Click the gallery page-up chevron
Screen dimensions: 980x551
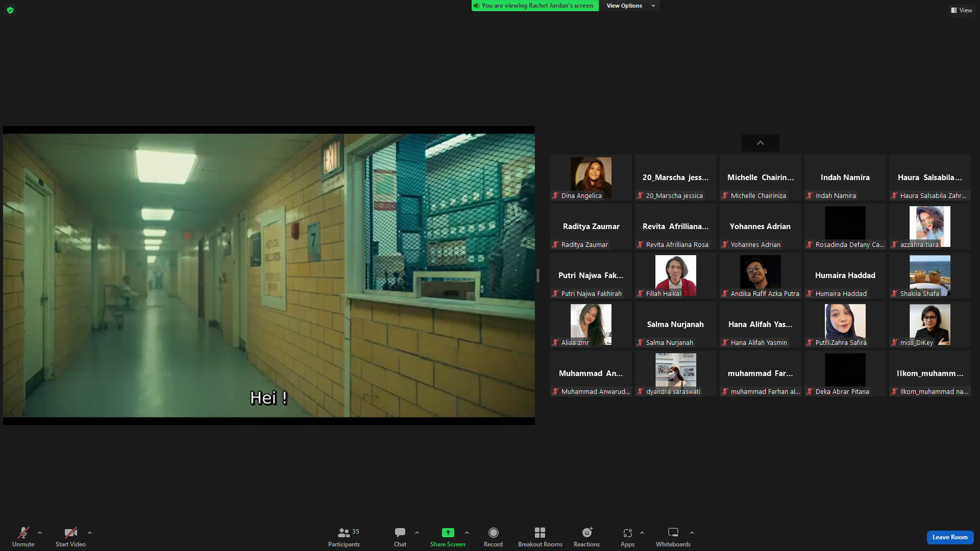[x=761, y=143]
